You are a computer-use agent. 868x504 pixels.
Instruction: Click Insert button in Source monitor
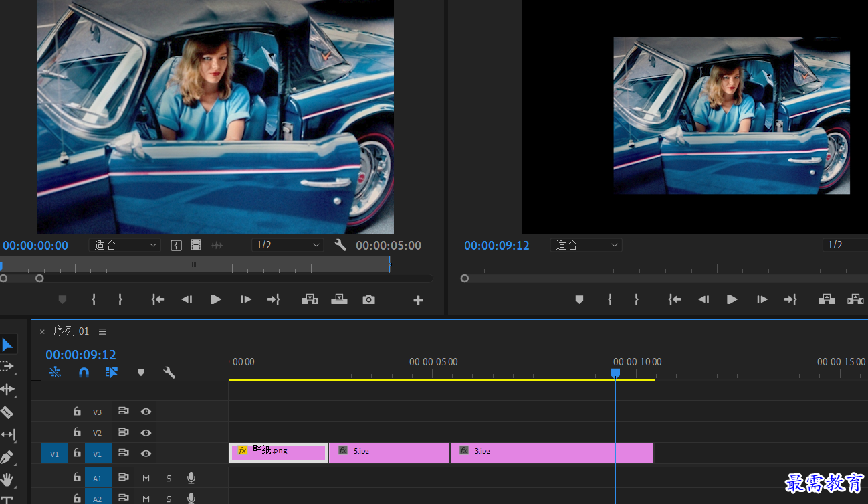(310, 299)
